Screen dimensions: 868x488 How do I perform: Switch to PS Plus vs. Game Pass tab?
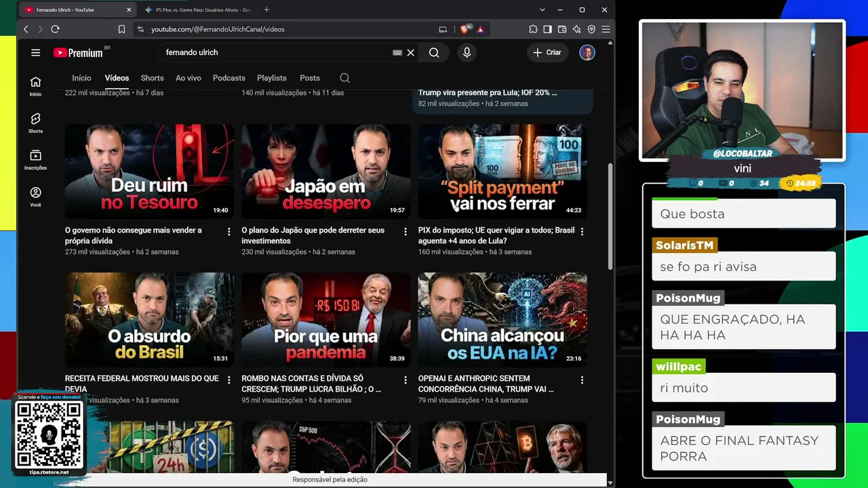coord(197,10)
